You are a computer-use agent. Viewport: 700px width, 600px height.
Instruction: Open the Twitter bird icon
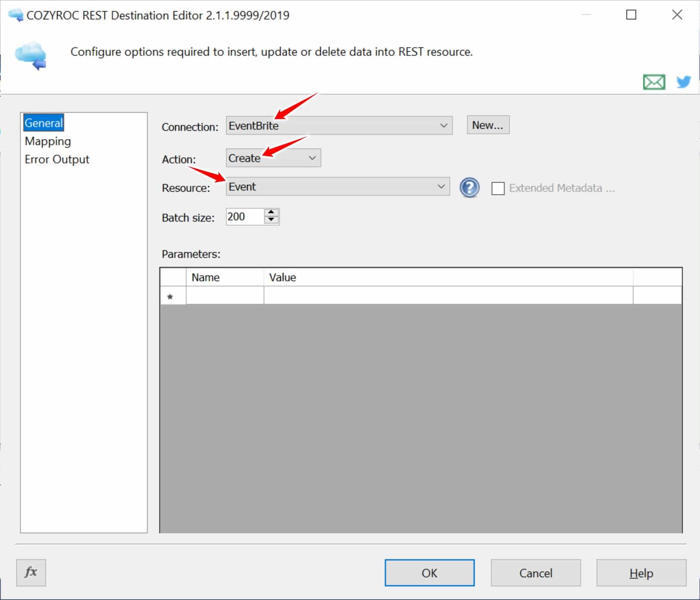pyautogui.click(x=684, y=81)
